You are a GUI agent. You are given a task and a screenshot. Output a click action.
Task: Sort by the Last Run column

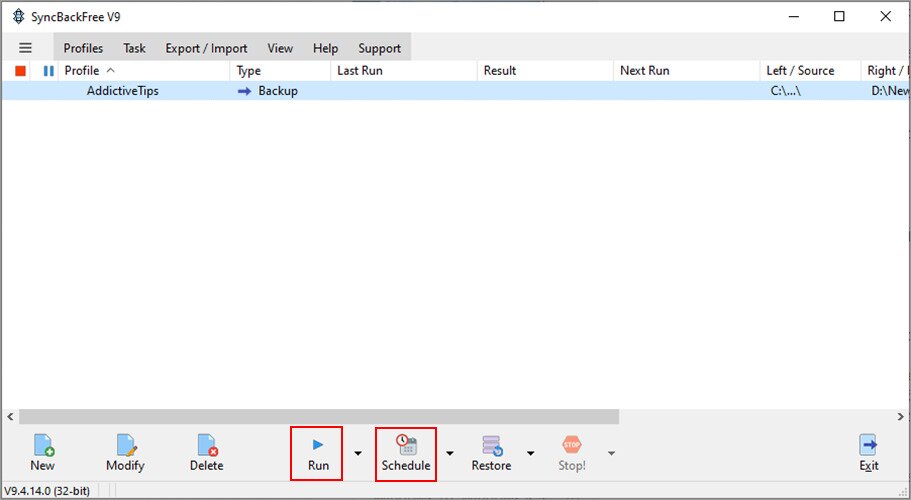tap(360, 71)
